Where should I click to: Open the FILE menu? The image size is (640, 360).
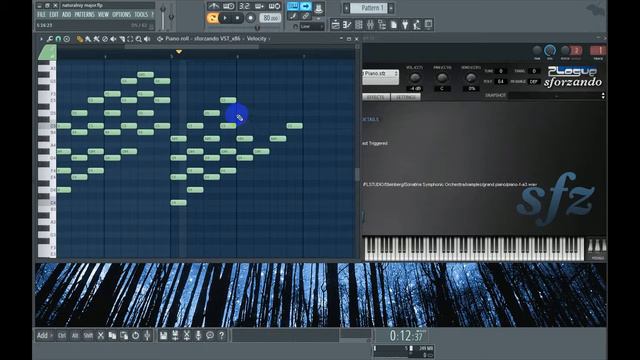(x=41, y=15)
